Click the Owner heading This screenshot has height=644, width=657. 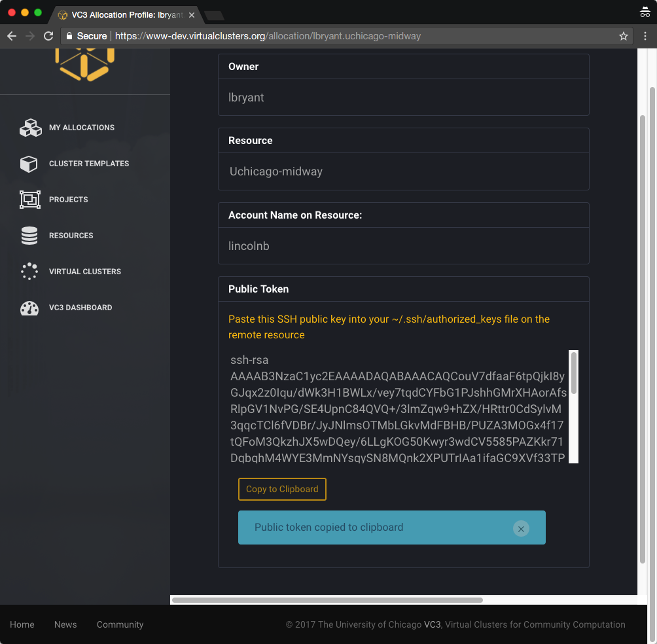pyautogui.click(x=243, y=67)
